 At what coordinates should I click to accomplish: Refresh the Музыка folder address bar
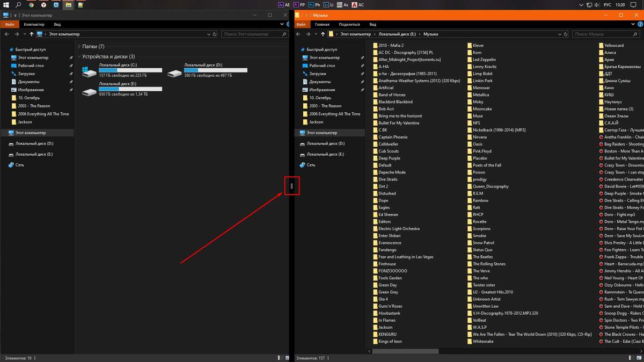tap(566, 34)
